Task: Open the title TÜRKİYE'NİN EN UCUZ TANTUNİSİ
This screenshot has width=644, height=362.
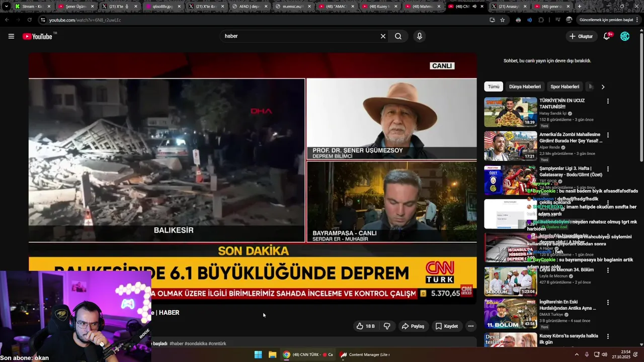Action: click(562, 104)
